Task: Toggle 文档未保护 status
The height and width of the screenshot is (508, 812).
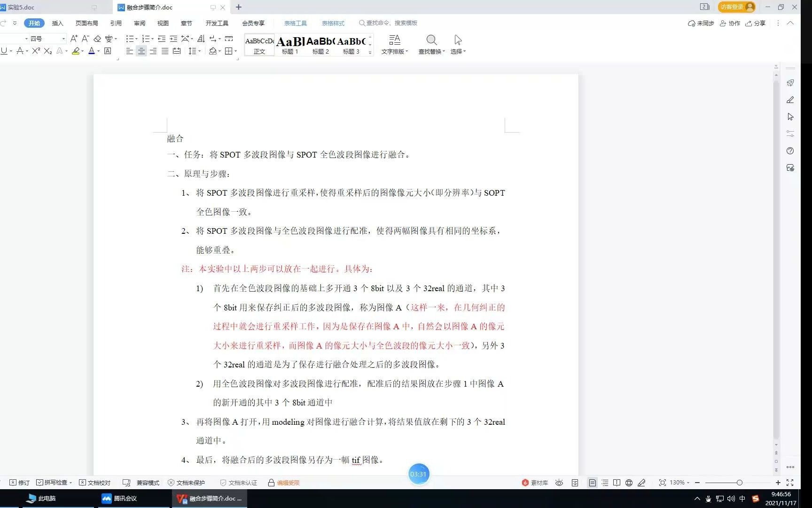Action: pyautogui.click(x=187, y=483)
